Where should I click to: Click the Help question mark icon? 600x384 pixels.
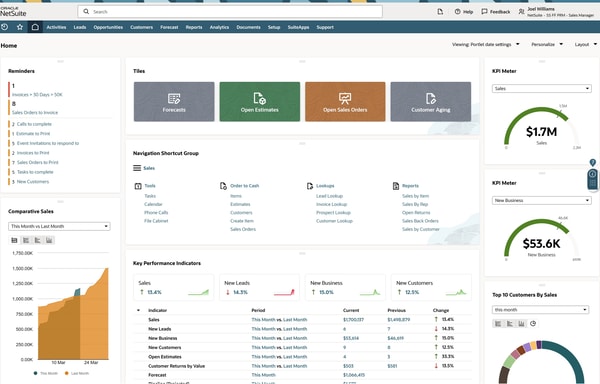click(457, 12)
